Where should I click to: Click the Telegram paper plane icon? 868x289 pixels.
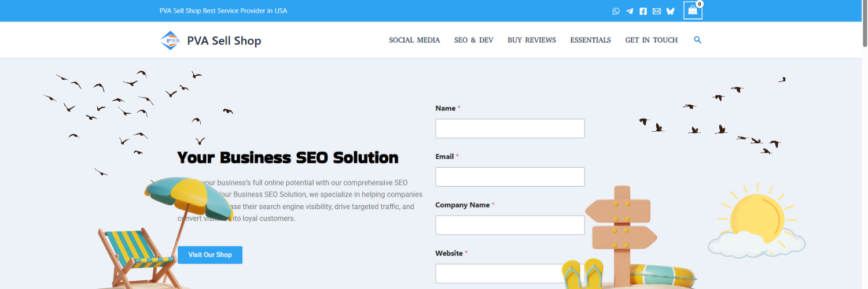630,11
